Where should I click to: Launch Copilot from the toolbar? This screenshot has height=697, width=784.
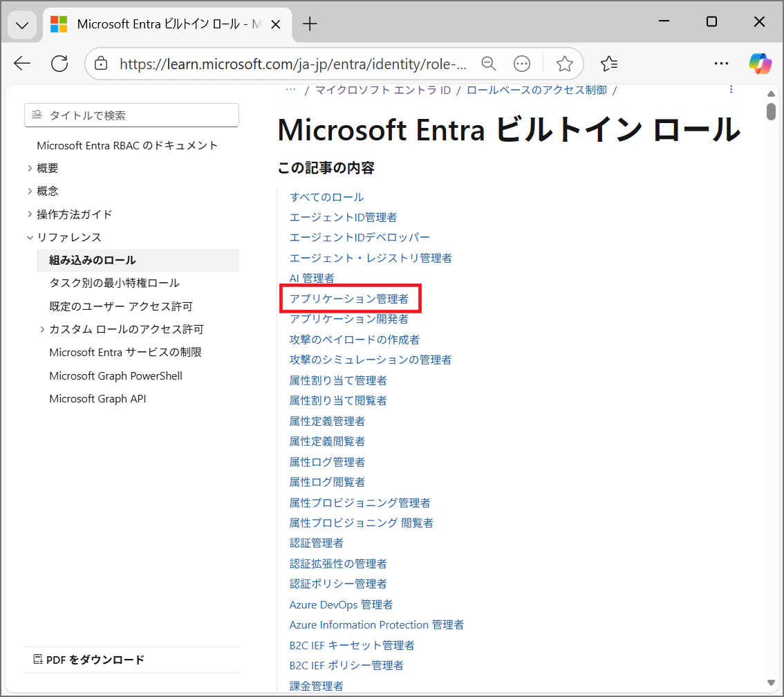tap(760, 64)
